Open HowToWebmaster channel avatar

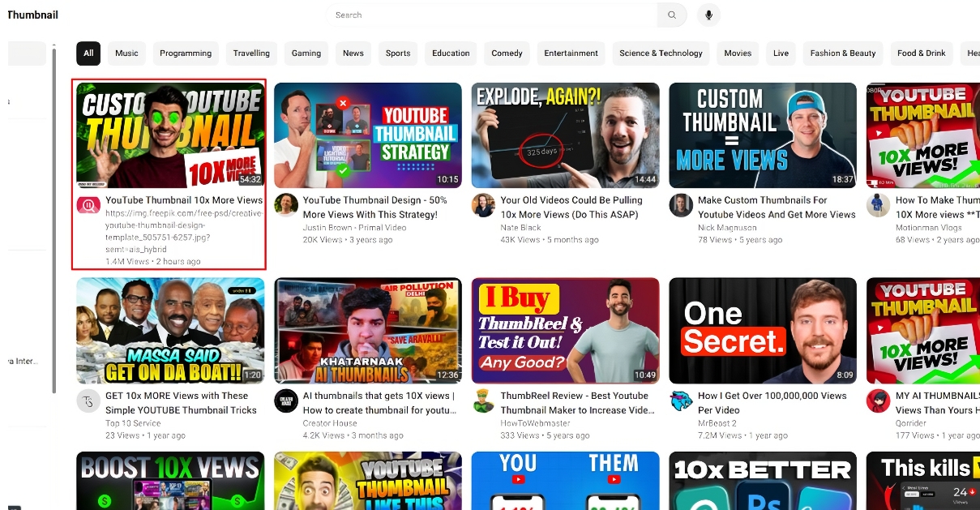pos(483,401)
